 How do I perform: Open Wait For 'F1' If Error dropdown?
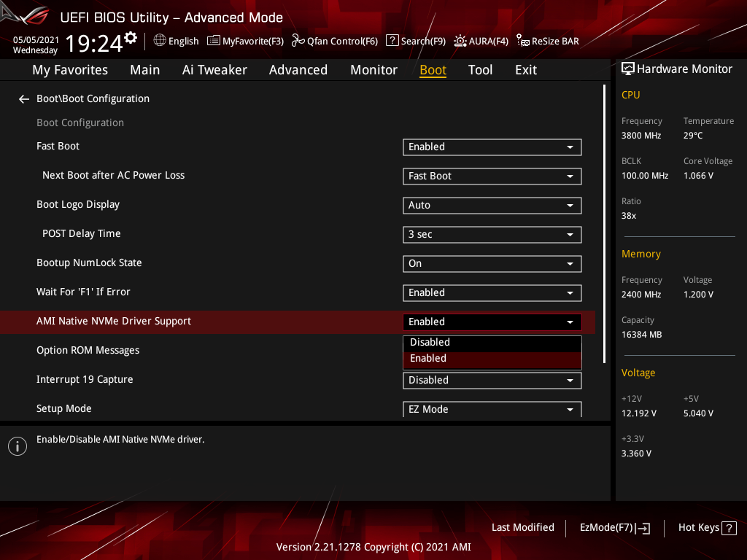click(492, 293)
